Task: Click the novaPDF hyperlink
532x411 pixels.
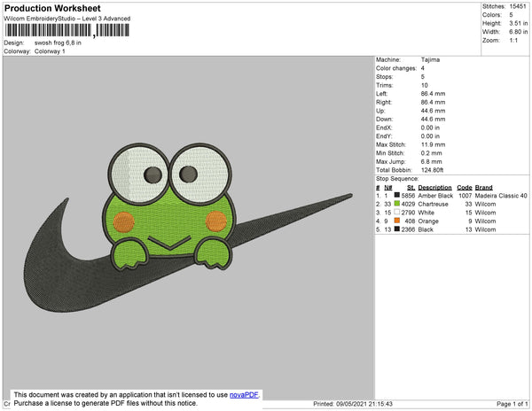Action: pos(244,395)
